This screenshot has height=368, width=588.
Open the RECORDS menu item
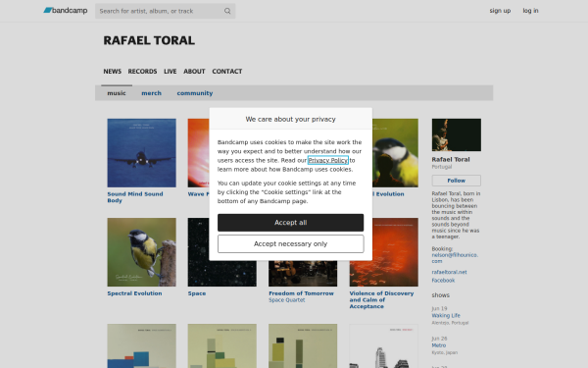point(142,72)
